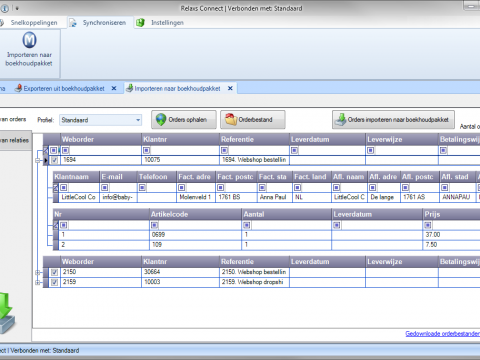Select price cell 37.00
480x360 pixels.
452,235
